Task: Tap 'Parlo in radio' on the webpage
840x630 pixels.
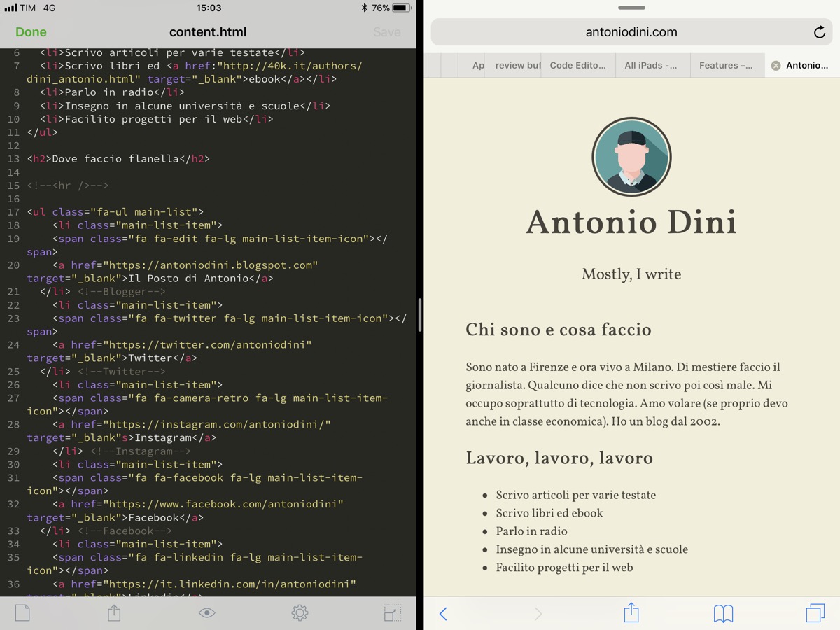Action: (531, 531)
